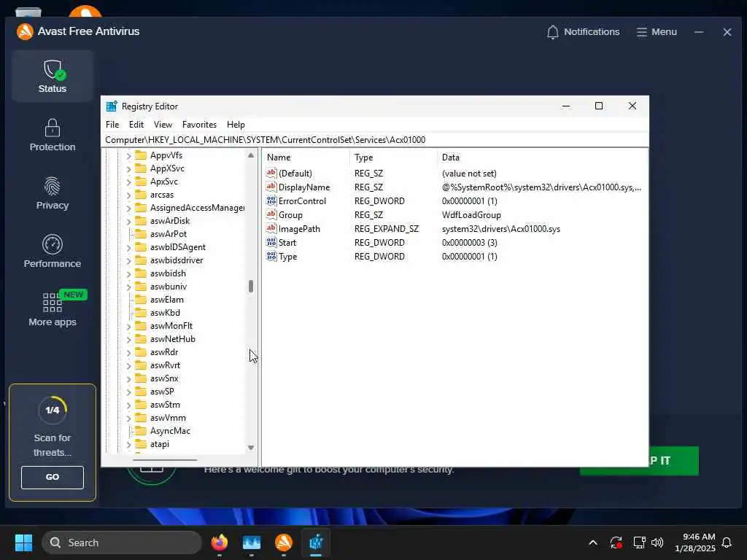Viewport: 747px width, 560px height.
Task: Click the registry address bar path
Action: [x=266, y=139]
